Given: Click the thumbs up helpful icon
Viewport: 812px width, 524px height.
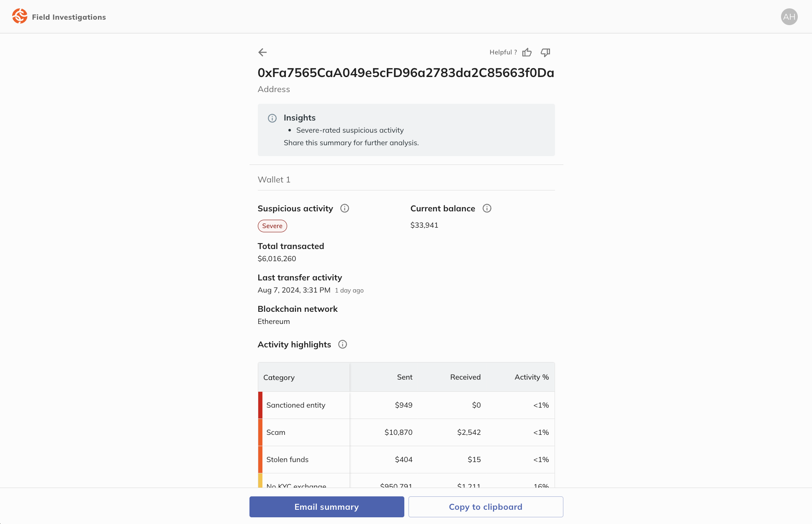Looking at the screenshot, I should point(527,52).
